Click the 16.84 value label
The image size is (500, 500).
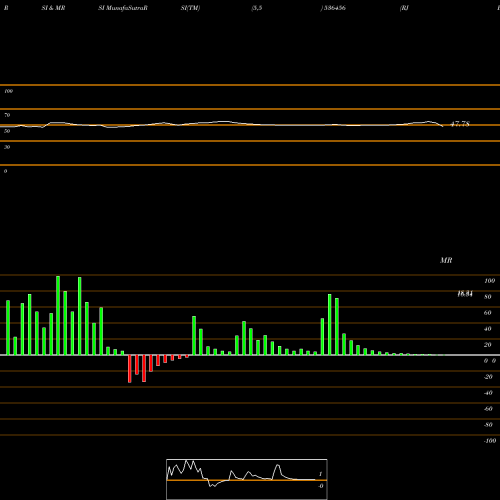[465, 294]
